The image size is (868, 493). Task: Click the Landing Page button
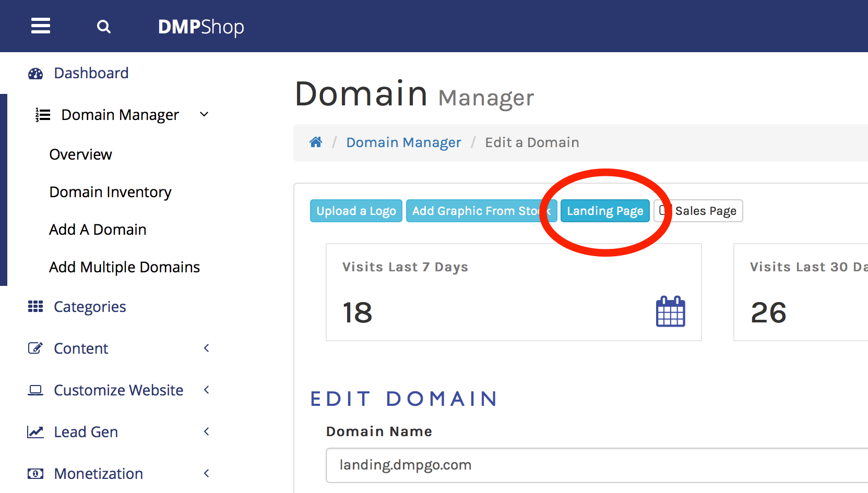pos(605,211)
